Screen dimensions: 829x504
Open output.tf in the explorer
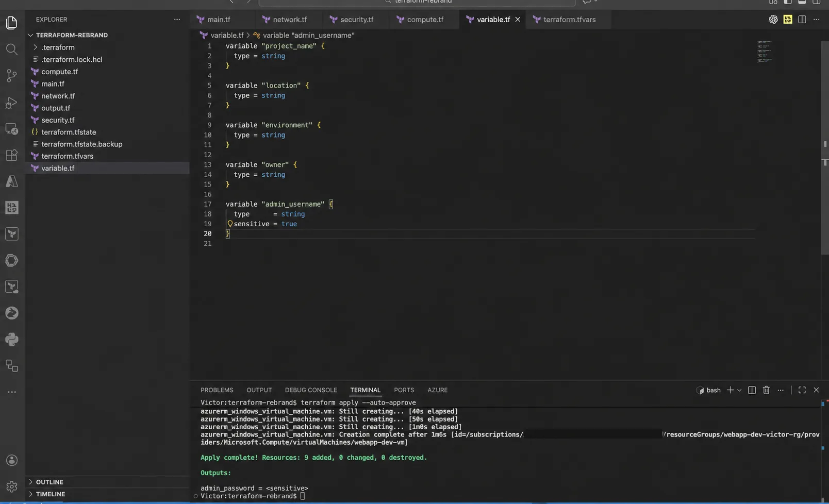click(108, 108)
